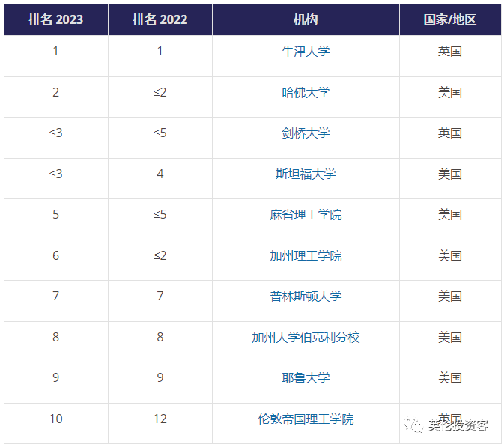504x447 pixels.
Task: Select the 2022 rank ≤2 for 哈佛大学
Action: click(x=160, y=92)
